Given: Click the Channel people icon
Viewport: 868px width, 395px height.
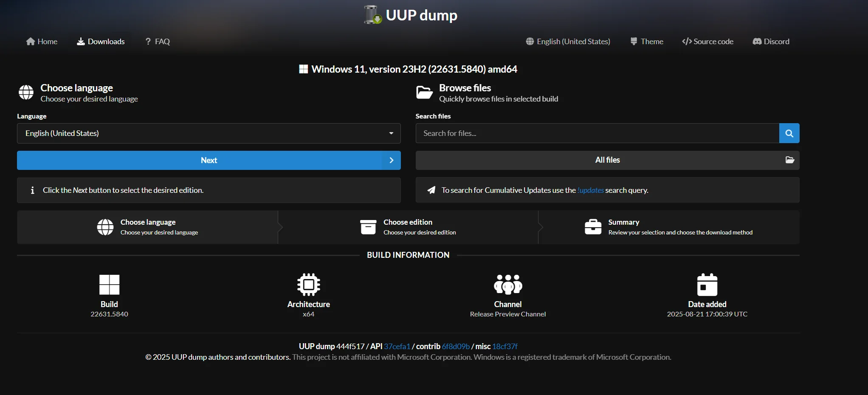Looking at the screenshot, I should [x=508, y=285].
